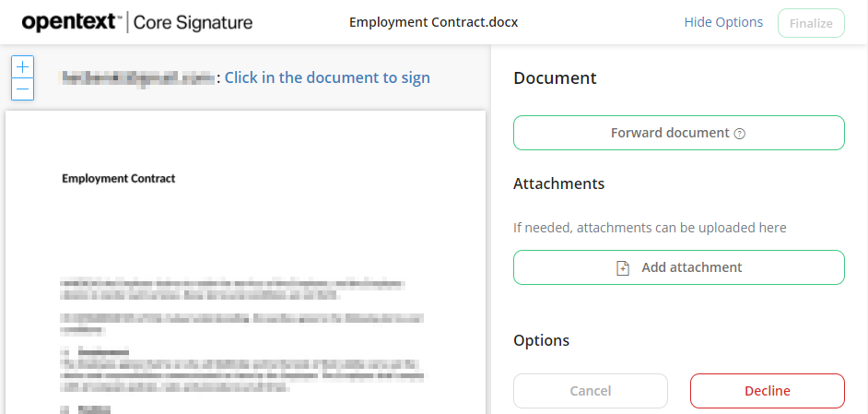Image resolution: width=868 pixels, height=414 pixels.
Task: Click the Attachments section heading
Action: pyautogui.click(x=558, y=183)
